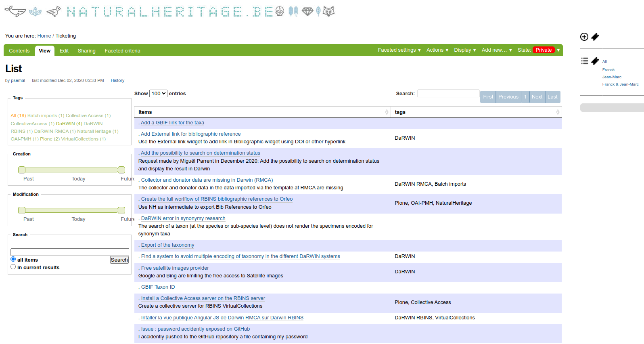This screenshot has width=644, height=344.
Task: Click the whale icon in the site logo
Action: click(x=15, y=11)
